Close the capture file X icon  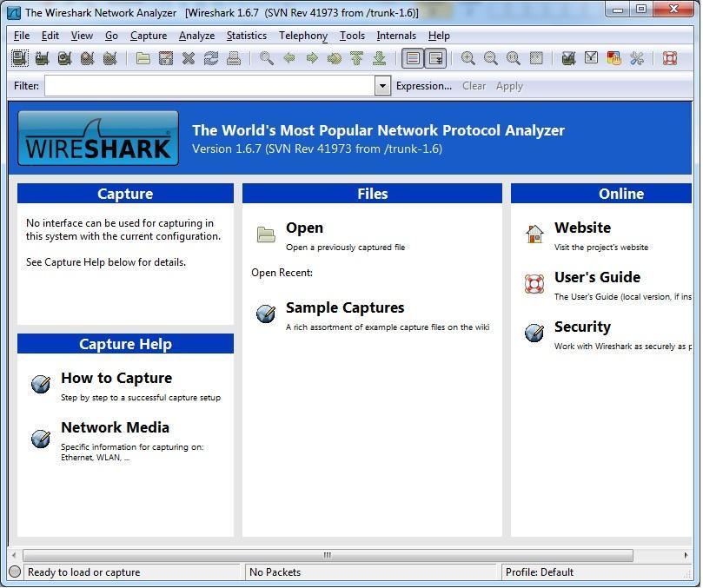click(x=189, y=58)
